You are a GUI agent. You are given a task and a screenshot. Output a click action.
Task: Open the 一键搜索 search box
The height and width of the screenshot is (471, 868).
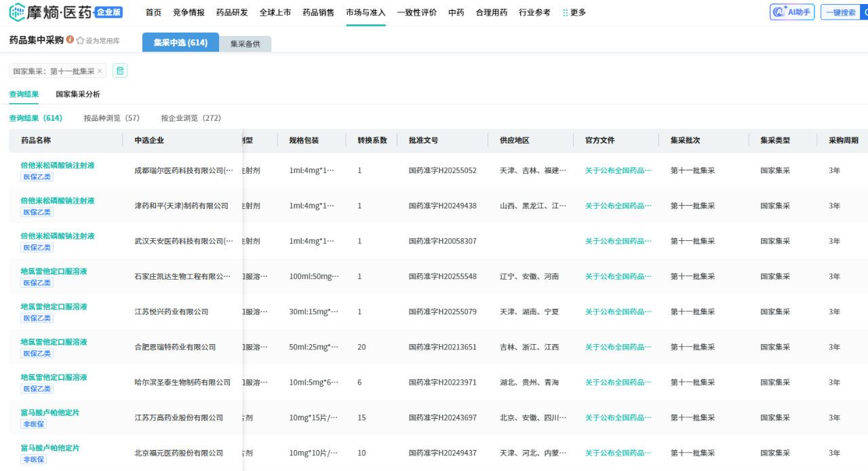[x=841, y=12]
